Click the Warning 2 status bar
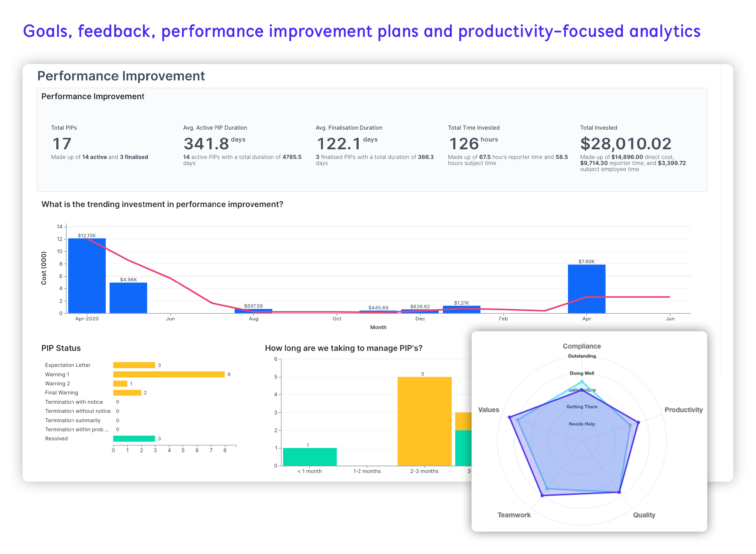This screenshot has height=554, width=756. [120, 384]
